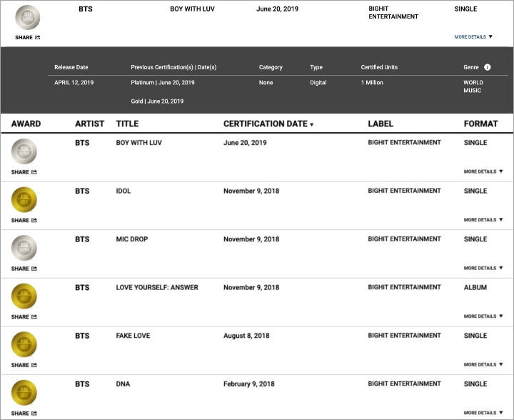The width and height of the screenshot is (514, 420).
Task: Click the 1 Million certified units value
Action: [x=372, y=83]
